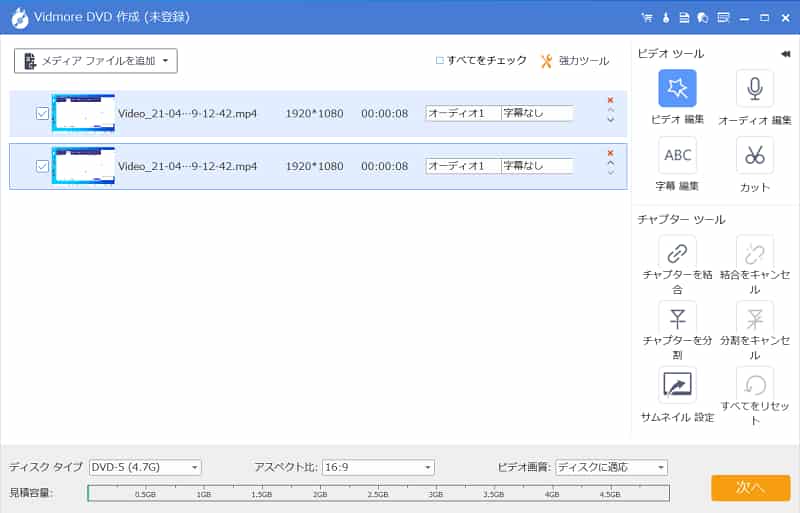Click the 1920*1080 resolution in second row
Screen dimensions: 800x513
pyautogui.click(x=314, y=166)
